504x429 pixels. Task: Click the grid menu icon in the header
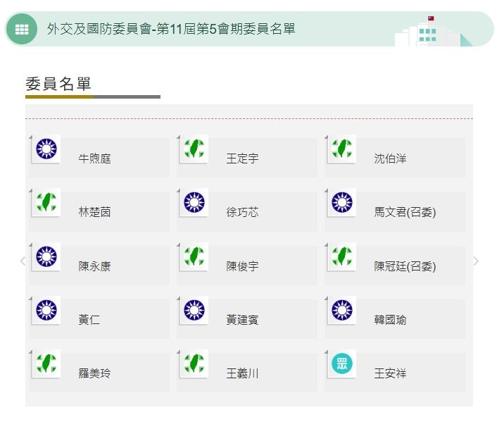click(x=22, y=29)
